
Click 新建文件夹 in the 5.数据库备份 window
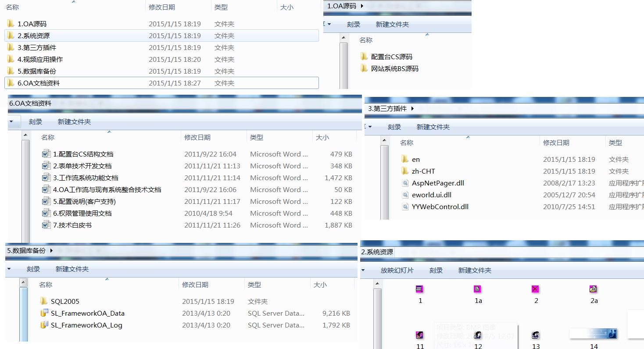(72, 269)
